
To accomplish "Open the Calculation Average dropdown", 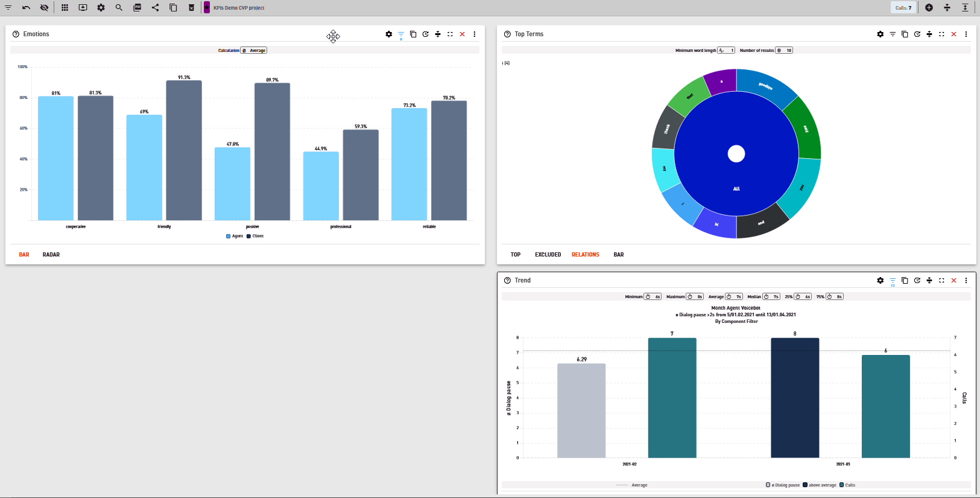I will pyautogui.click(x=254, y=51).
